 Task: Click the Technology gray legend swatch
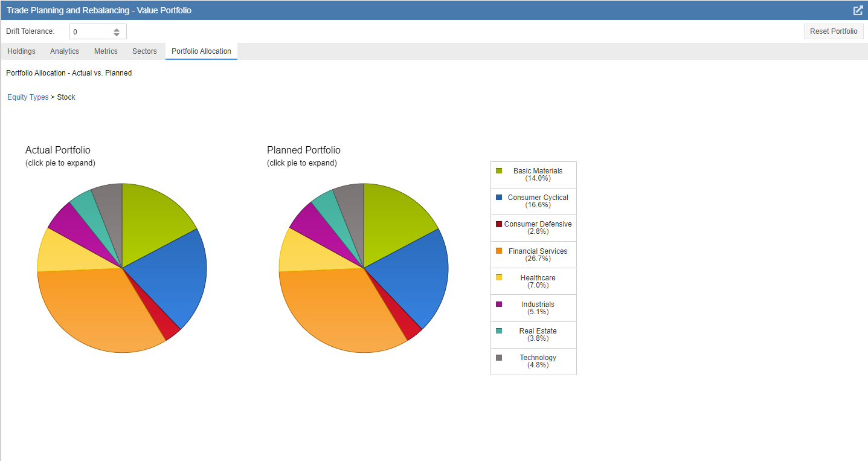[x=499, y=357]
